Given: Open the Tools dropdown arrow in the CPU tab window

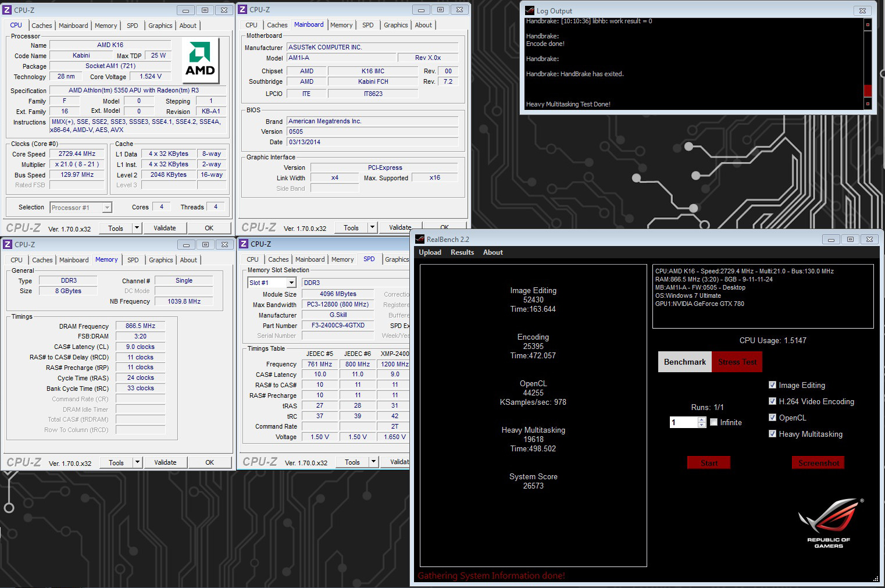Looking at the screenshot, I should [x=137, y=228].
